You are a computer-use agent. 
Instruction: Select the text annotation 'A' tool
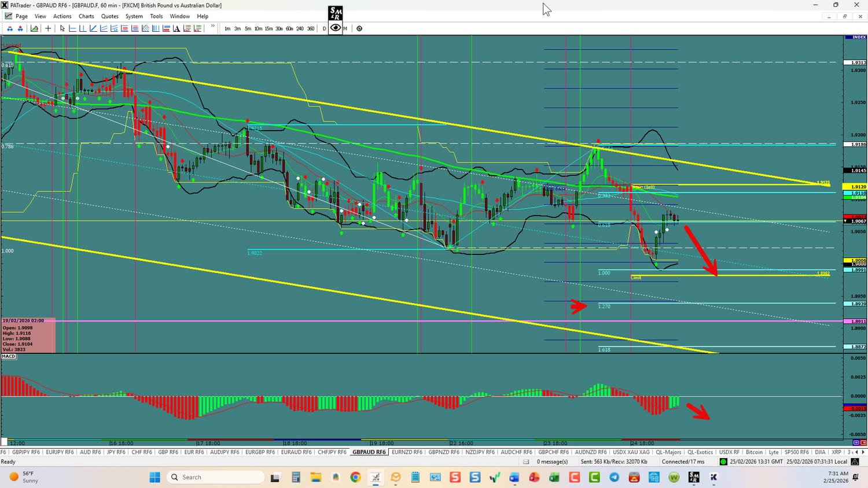pos(176,28)
